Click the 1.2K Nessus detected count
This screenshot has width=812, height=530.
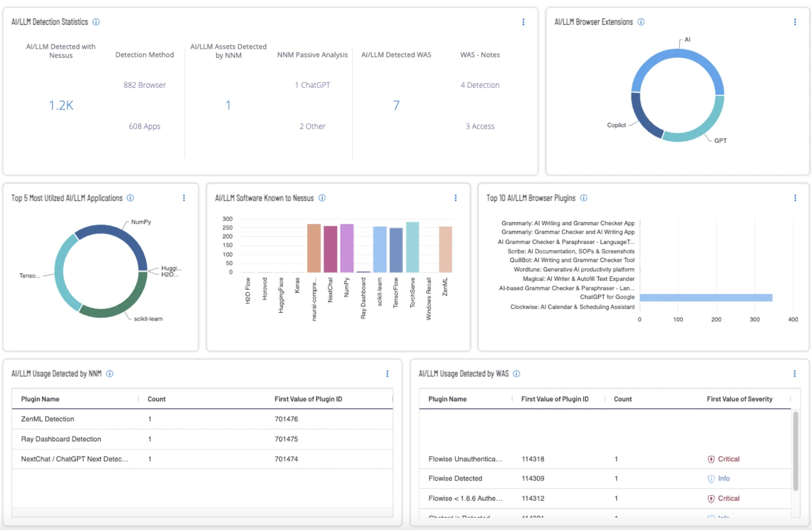61,105
